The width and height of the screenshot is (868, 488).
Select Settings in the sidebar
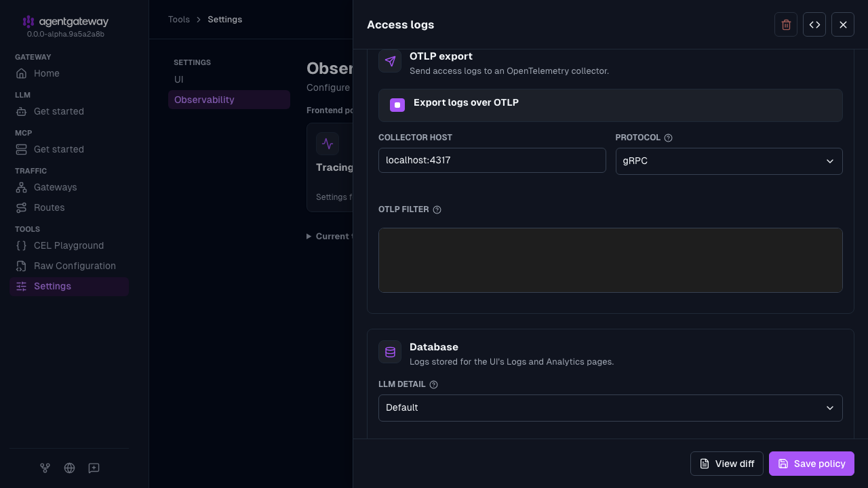69,286
